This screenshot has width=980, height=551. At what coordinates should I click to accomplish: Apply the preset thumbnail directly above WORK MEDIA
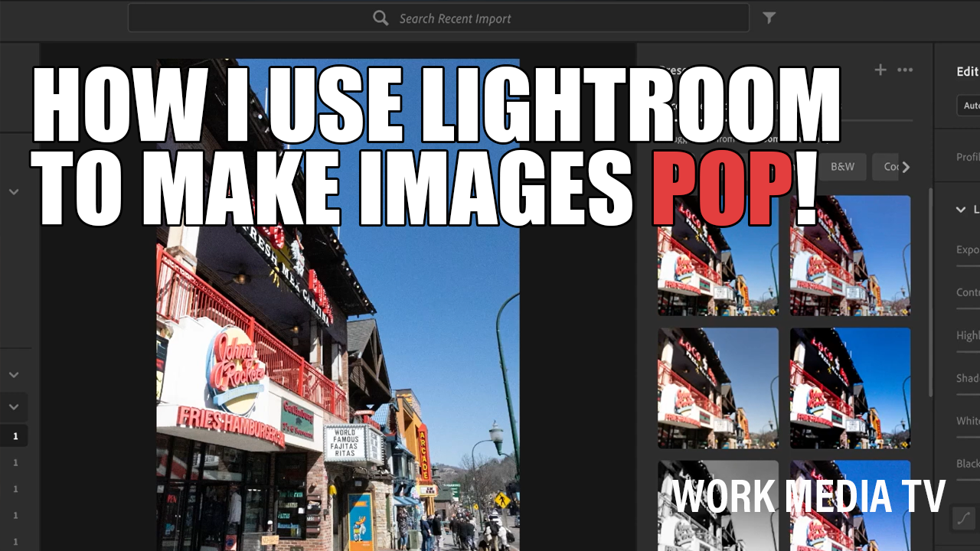coord(851,388)
